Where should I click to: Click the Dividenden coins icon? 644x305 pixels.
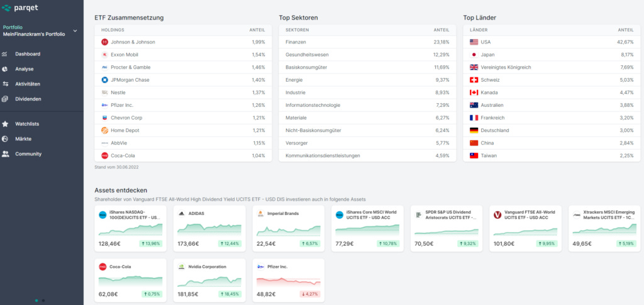[5, 99]
